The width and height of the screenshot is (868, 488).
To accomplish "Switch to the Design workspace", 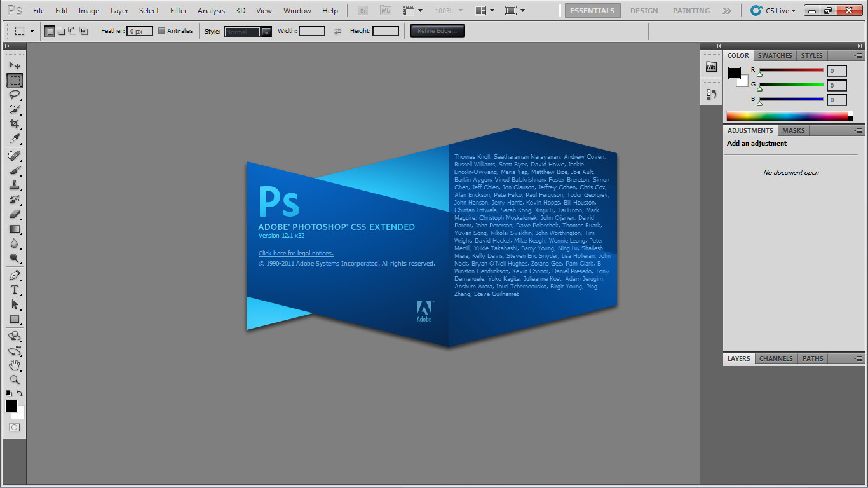I will tap(644, 11).
